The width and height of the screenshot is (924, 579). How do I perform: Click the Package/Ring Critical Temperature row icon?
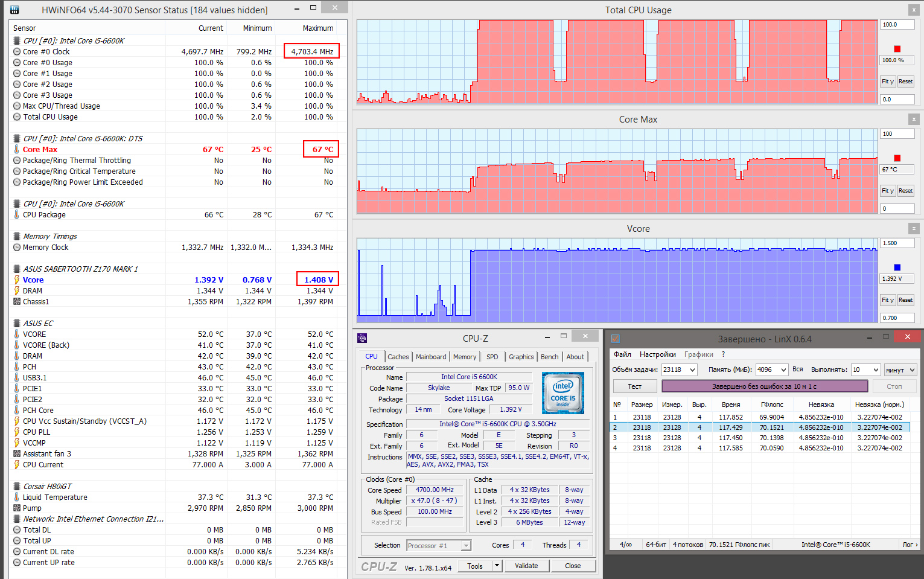pyautogui.click(x=17, y=171)
